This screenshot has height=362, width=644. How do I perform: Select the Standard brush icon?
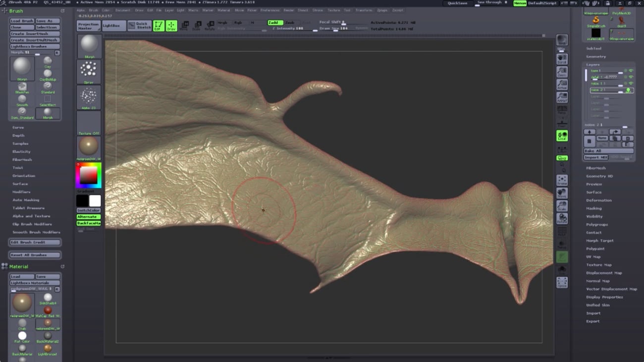click(x=48, y=88)
